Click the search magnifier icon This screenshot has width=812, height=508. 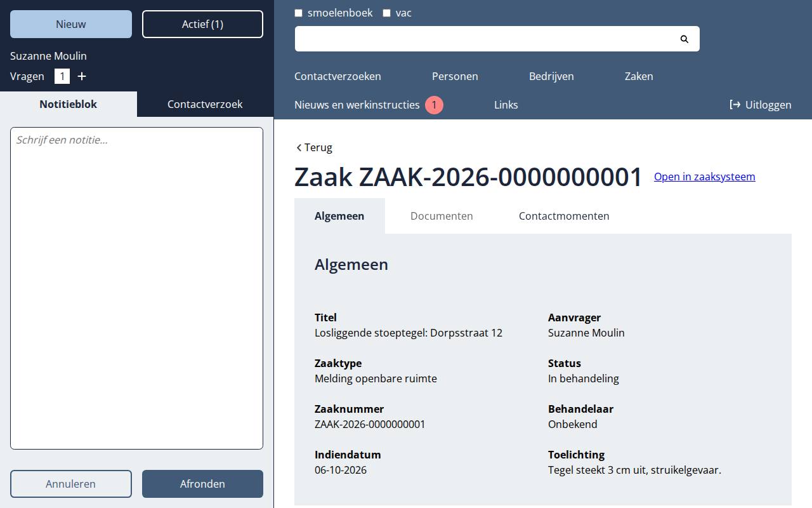tap(684, 39)
